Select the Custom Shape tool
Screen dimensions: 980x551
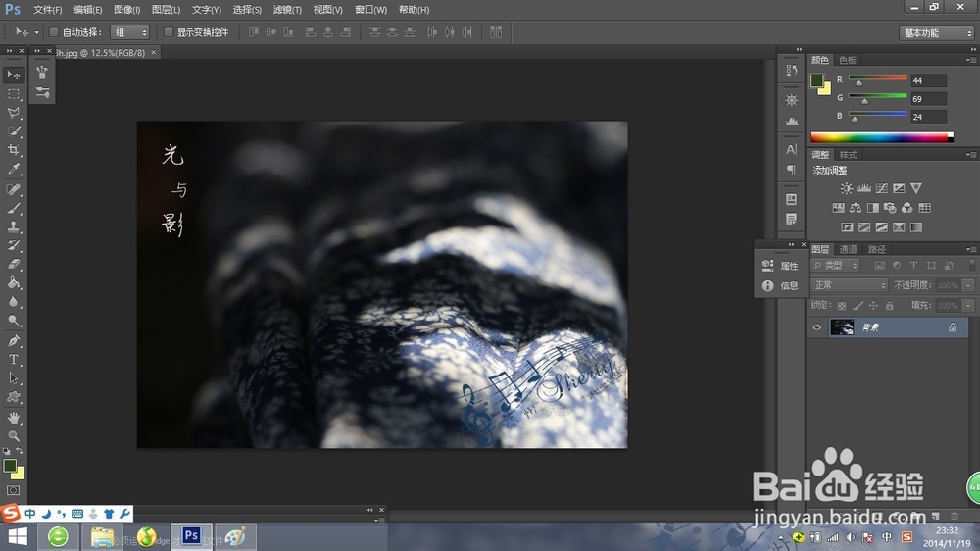13,397
